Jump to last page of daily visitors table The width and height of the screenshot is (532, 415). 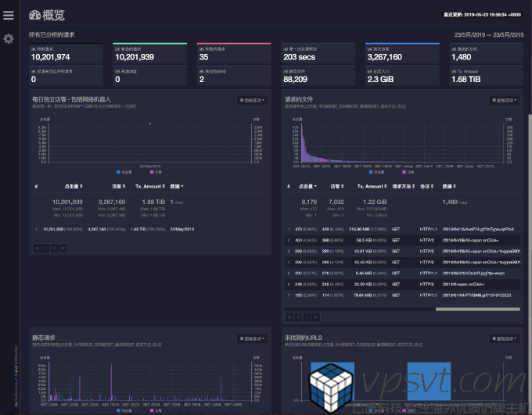[x=63, y=247]
